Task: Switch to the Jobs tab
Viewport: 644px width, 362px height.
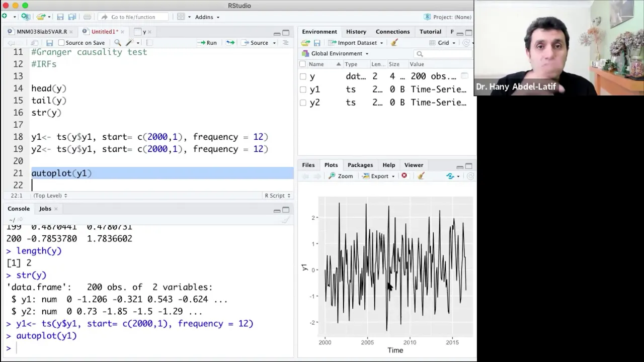Action: pos(45,209)
